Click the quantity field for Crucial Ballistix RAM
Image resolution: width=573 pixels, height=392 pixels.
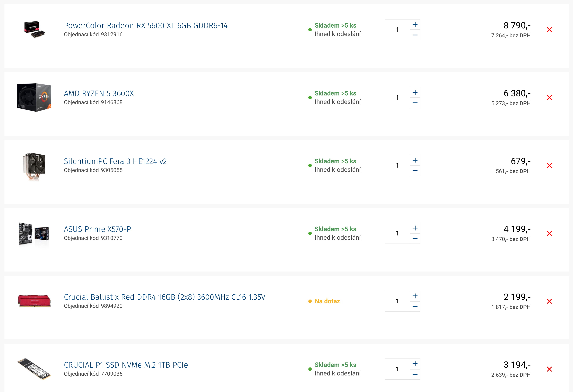[x=397, y=301]
